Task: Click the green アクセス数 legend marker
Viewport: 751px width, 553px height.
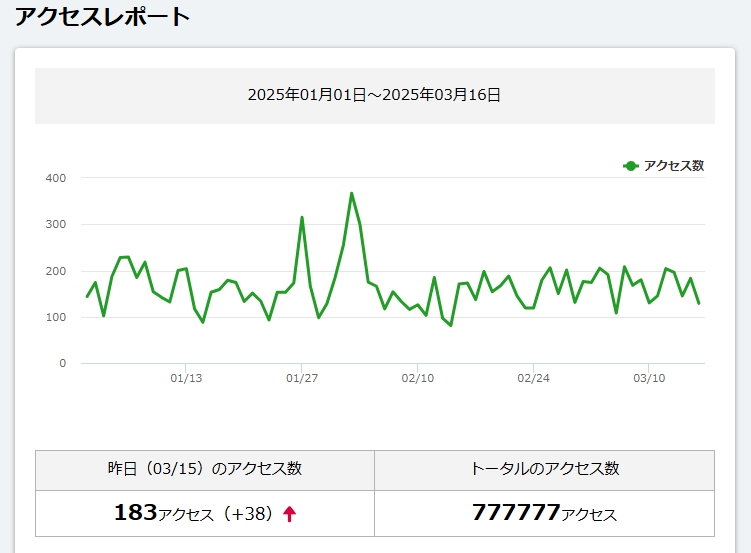Action: click(630, 166)
